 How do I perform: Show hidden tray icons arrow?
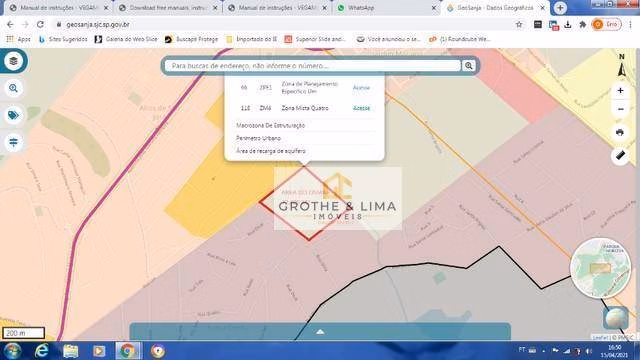[x=543, y=351]
